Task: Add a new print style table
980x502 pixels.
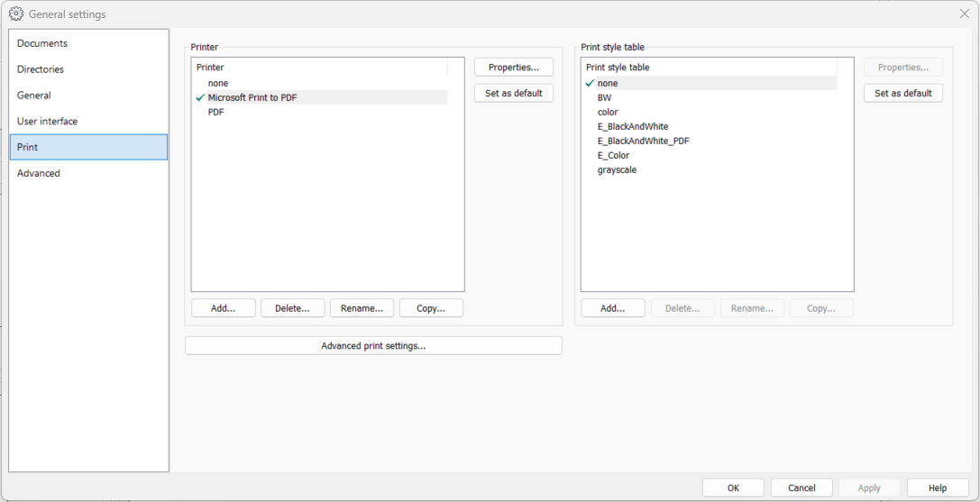Action: click(612, 308)
